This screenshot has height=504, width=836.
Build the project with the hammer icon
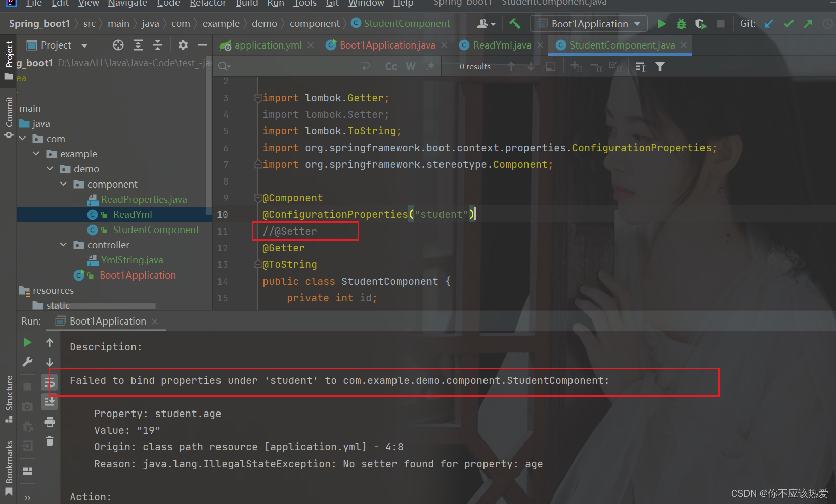(x=515, y=23)
